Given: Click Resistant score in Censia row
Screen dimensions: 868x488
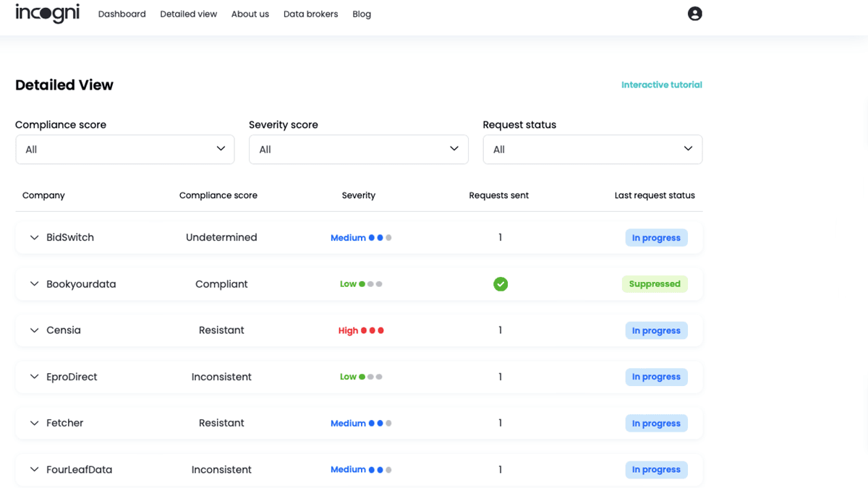Looking at the screenshot, I should (x=221, y=330).
